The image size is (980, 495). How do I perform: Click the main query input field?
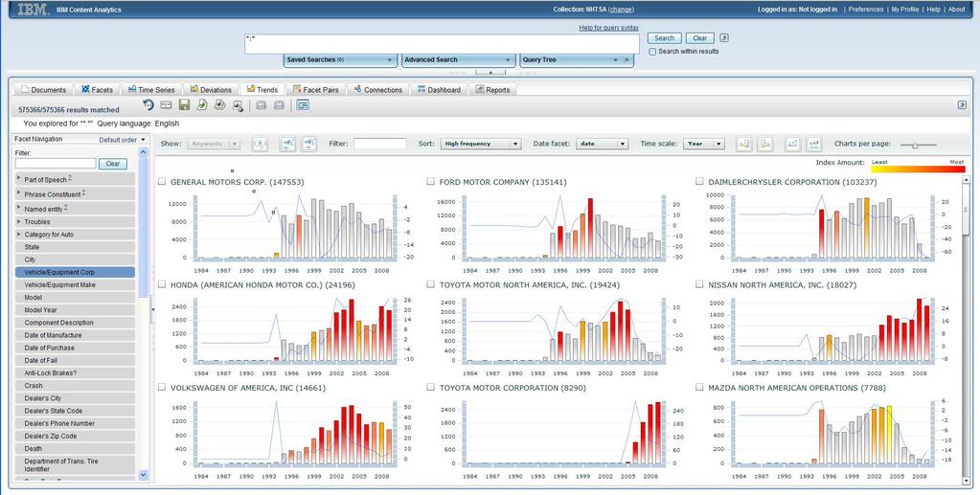[442, 44]
